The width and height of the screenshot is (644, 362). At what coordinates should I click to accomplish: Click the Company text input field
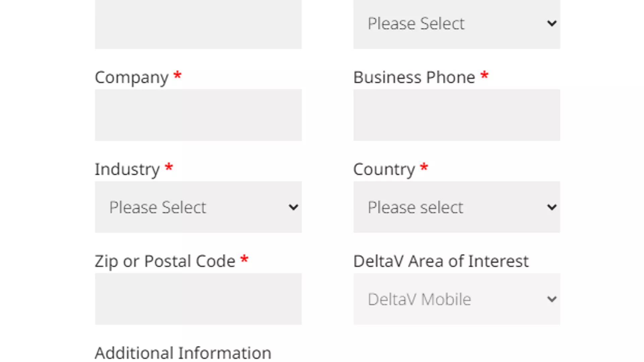(x=198, y=115)
